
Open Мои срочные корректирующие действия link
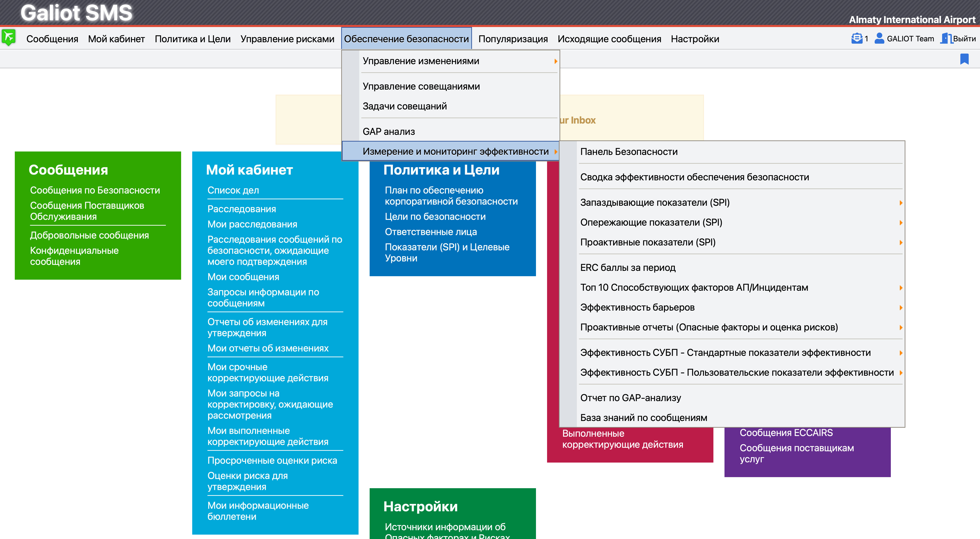pyautogui.click(x=268, y=372)
